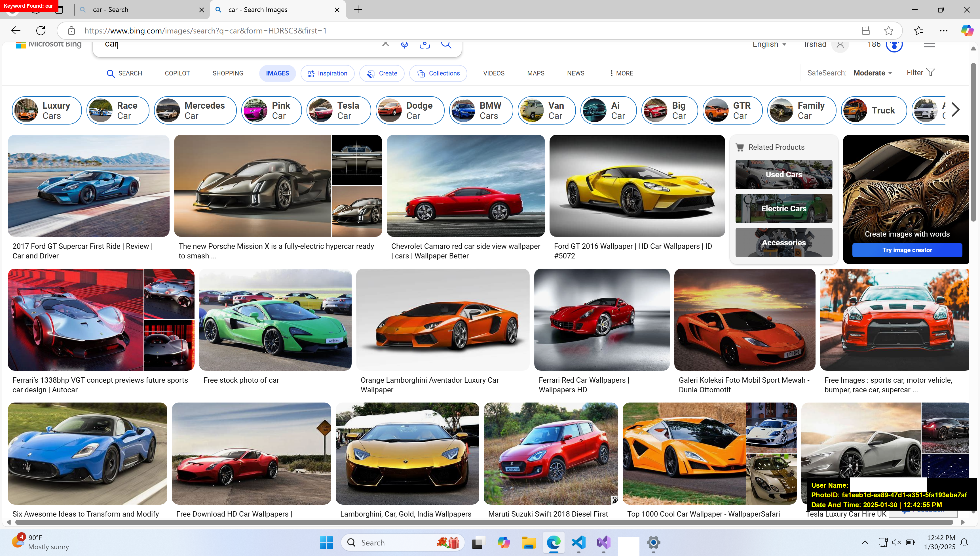Open Visual Studio Code from taskbar
Screen dimensions: 980x556
click(578, 543)
